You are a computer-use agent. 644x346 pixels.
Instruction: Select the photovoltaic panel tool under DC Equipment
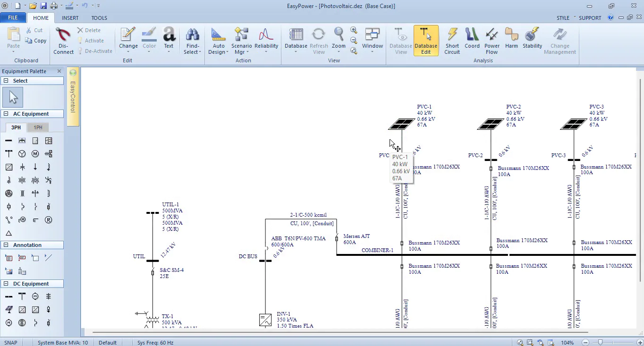point(8,310)
